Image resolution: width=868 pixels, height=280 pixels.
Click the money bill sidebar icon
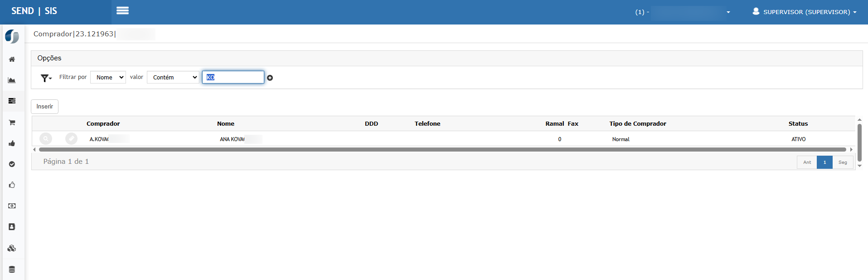[12, 206]
